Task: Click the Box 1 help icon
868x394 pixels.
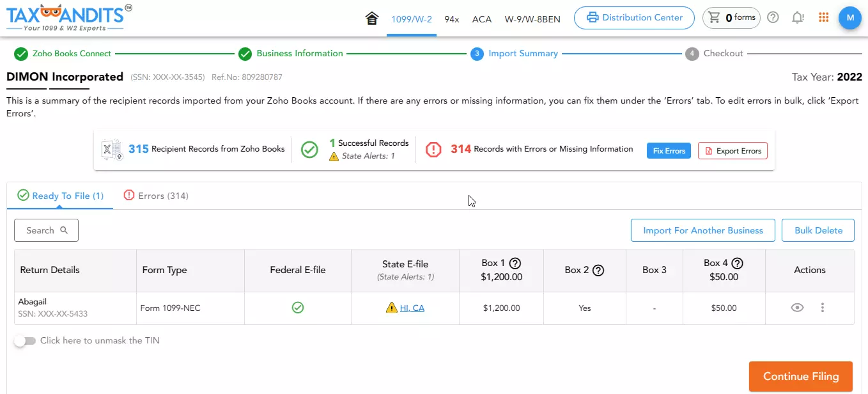Action: [x=515, y=263]
